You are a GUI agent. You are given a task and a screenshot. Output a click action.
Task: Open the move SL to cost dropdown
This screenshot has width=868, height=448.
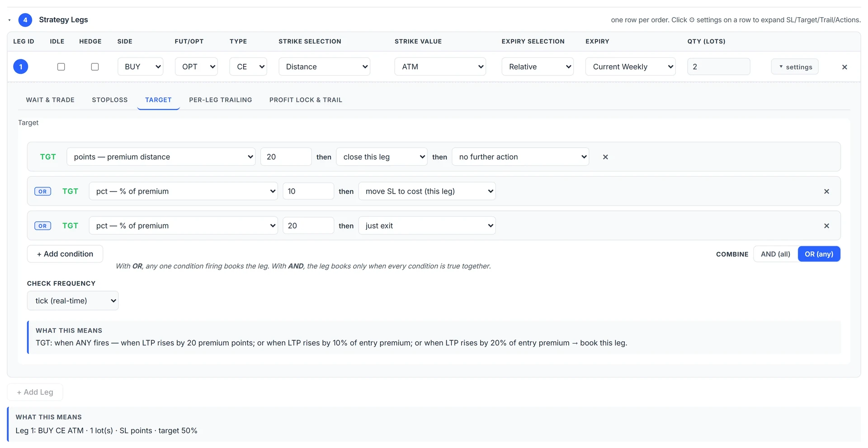pos(427,191)
